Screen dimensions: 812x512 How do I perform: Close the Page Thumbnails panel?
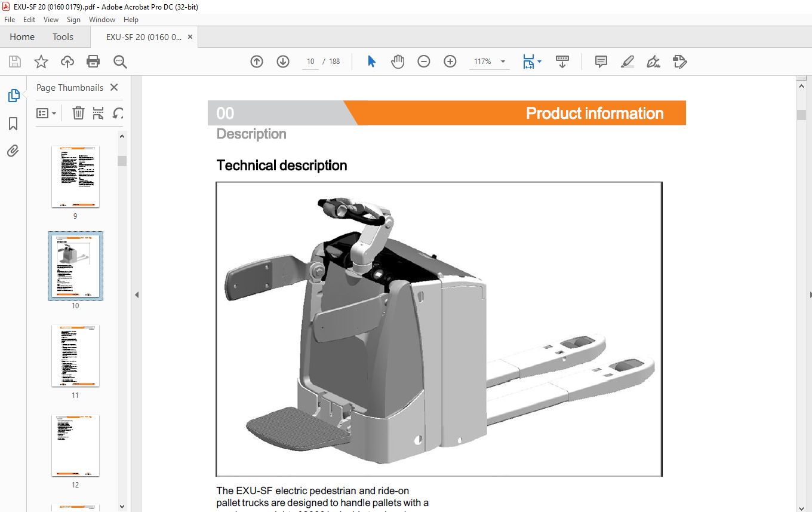click(115, 87)
